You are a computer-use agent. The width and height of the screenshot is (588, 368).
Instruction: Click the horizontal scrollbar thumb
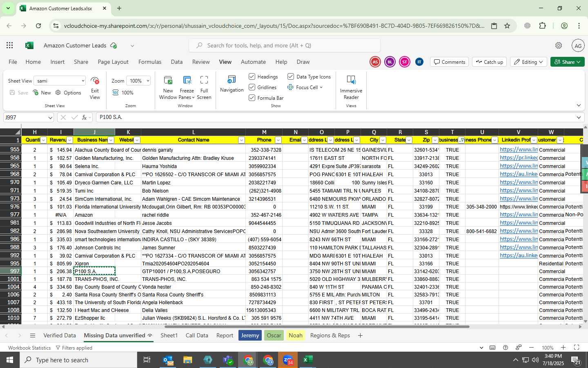point(317,327)
